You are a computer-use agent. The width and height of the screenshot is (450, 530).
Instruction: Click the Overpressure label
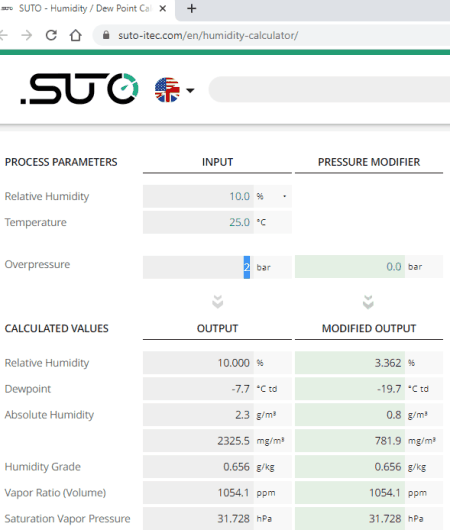point(37,264)
